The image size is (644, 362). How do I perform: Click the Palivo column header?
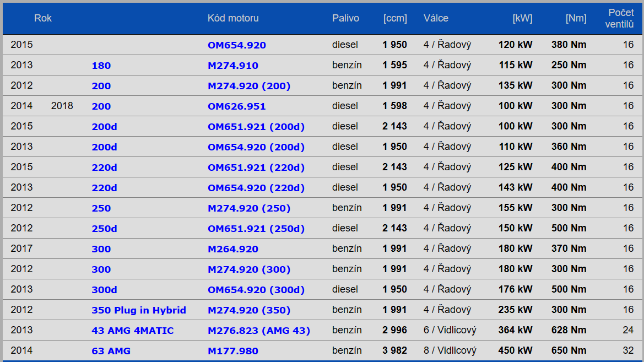pos(345,18)
